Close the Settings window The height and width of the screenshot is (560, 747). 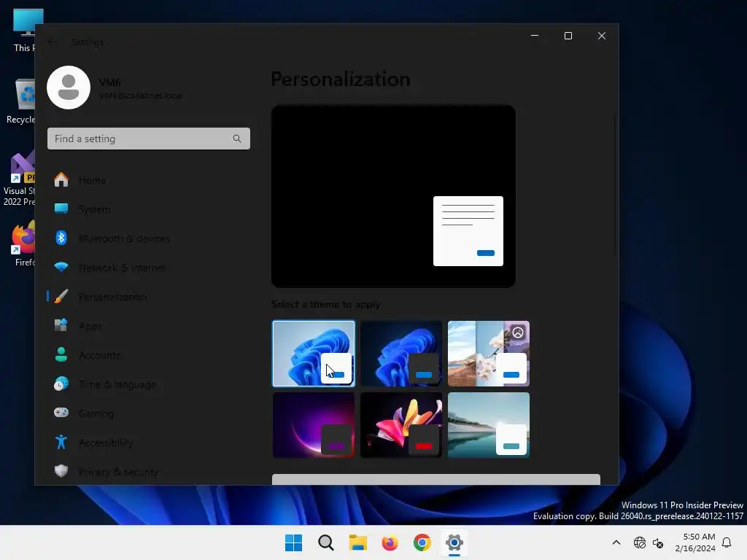click(602, 36)
